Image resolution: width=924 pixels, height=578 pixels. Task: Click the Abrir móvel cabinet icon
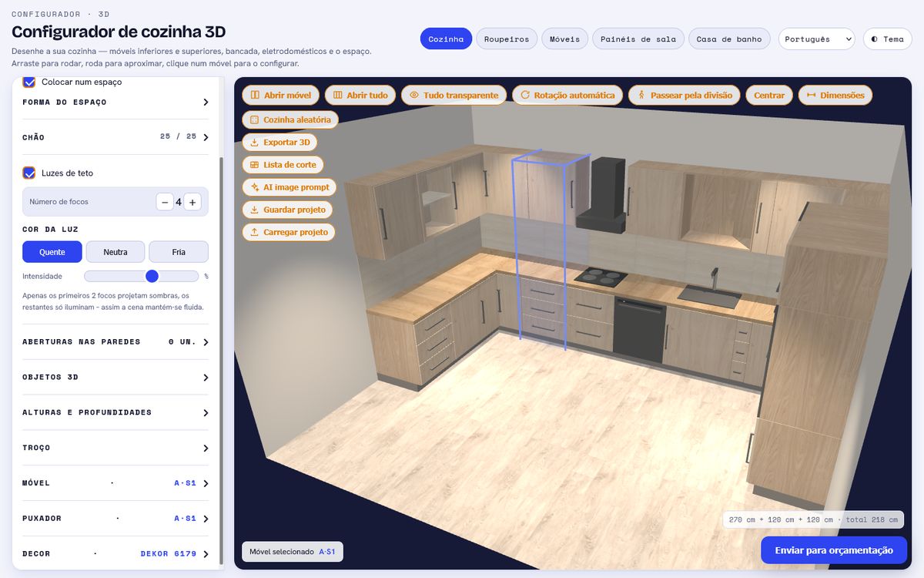(x=255, y=96)
